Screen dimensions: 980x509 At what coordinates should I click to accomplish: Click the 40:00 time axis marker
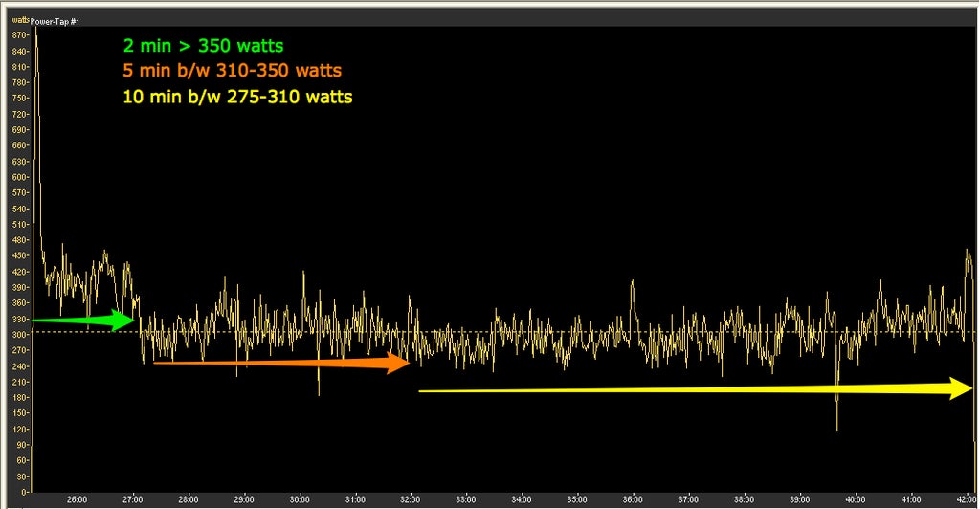[x=856, y=498]
